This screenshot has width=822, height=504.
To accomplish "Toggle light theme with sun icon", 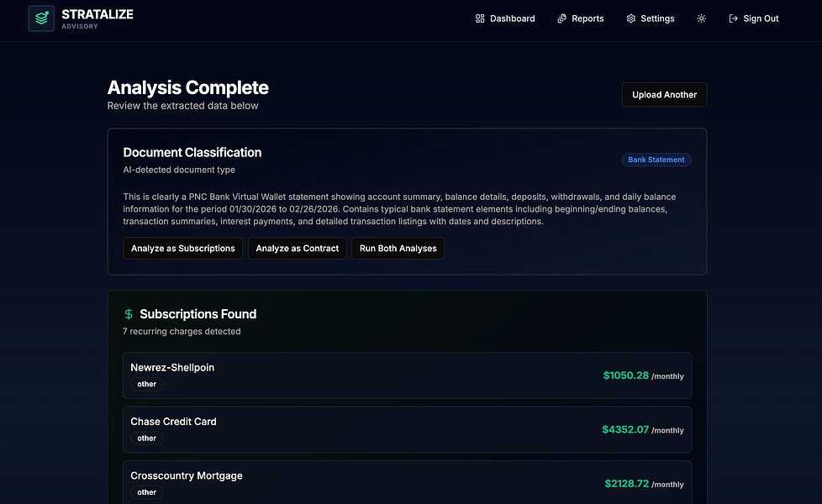I will 702,18.
